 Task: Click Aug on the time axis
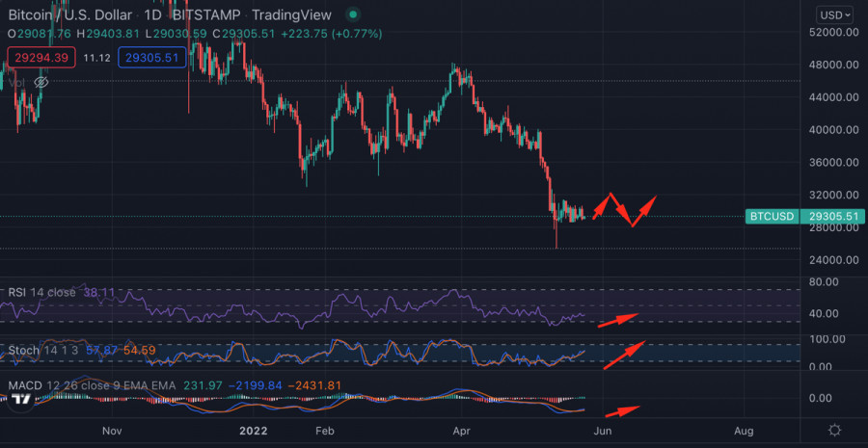coord(744,431)
